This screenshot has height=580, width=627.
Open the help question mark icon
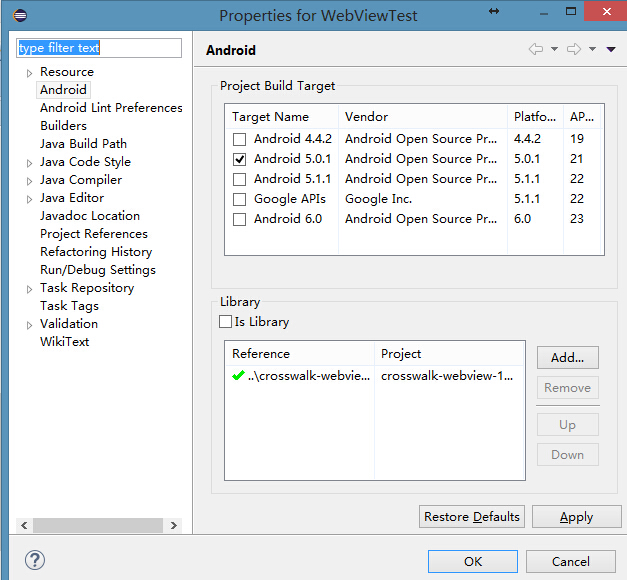pyautogui.click(x=35, y=560)
